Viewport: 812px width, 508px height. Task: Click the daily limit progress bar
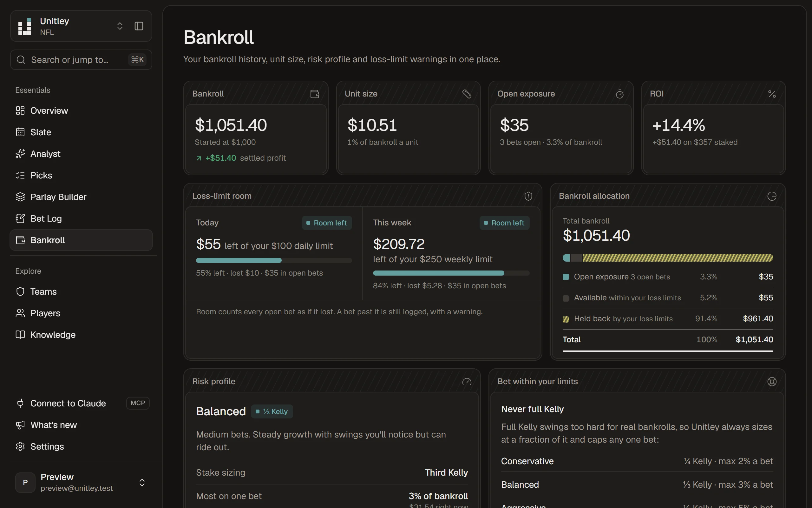click(x=274, y=260)
